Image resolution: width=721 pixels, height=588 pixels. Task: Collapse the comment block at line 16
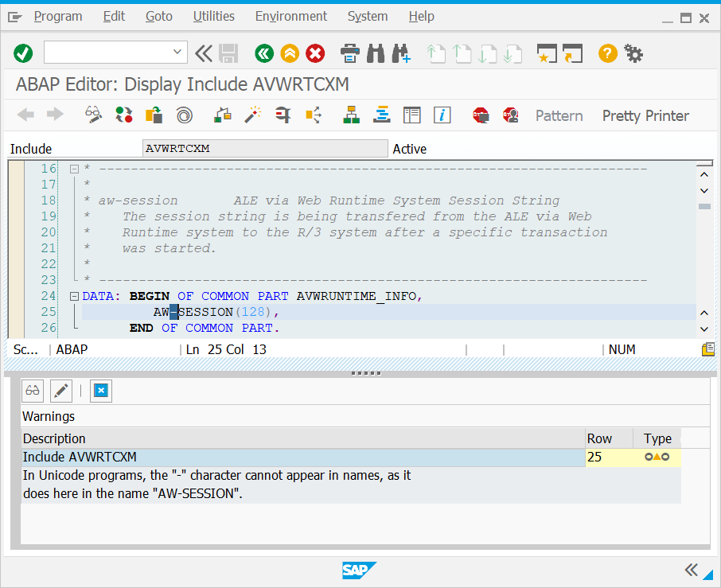point(74,169)
